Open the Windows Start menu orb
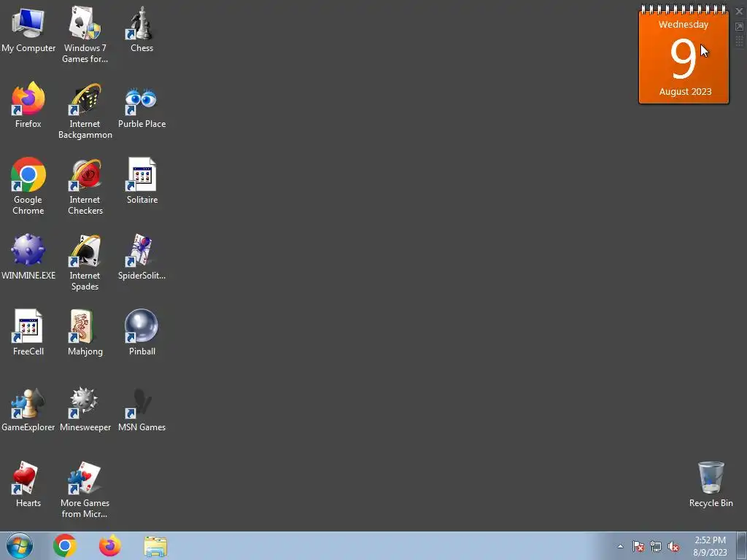The image size is (747, 560). pyautogui.click(x=20, y=545)
